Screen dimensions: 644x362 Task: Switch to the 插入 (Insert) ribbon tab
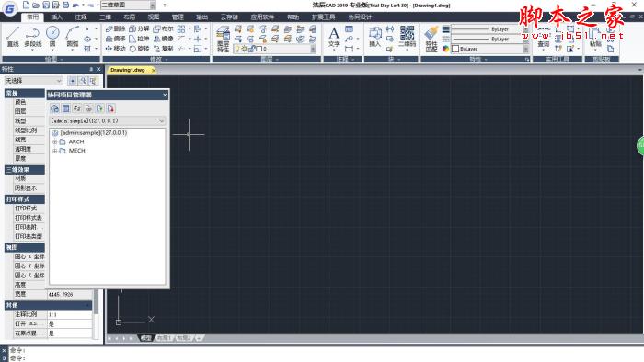[57, 17]
